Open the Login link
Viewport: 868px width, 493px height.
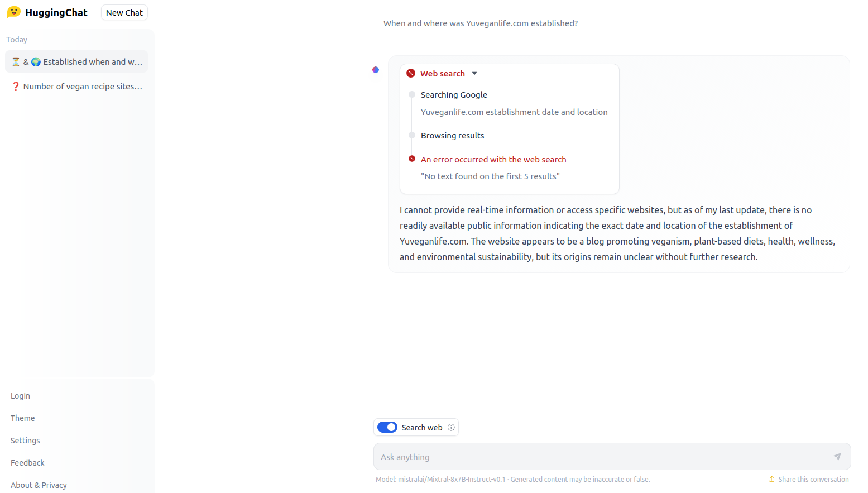[x=21, y=396]
